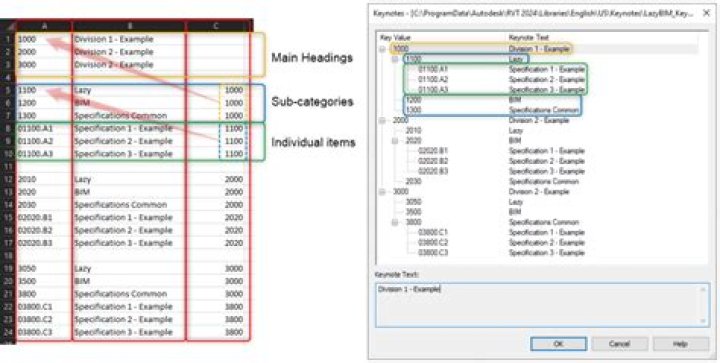Collapse the 1000 node in Keynotes tree
720x363 pixels.
pos(382,49)
